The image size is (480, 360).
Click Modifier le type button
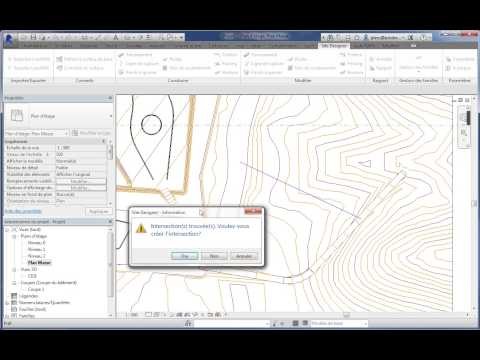(91, 133)
